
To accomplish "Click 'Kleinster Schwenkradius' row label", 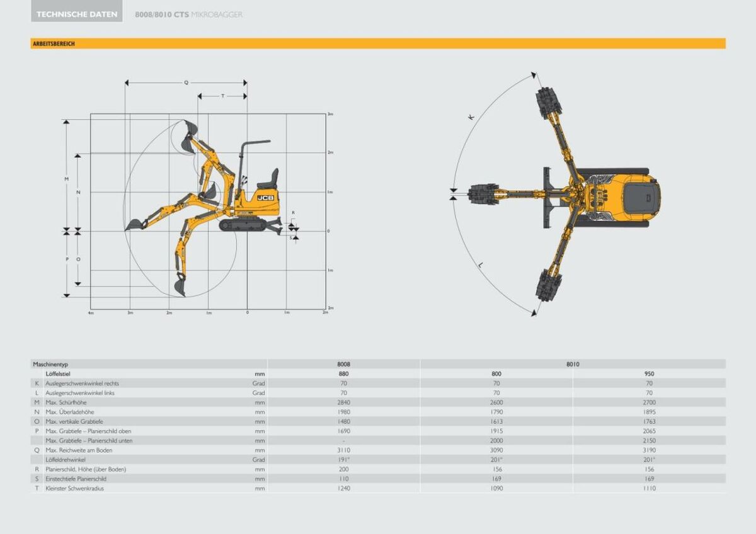I will [74, 488].
